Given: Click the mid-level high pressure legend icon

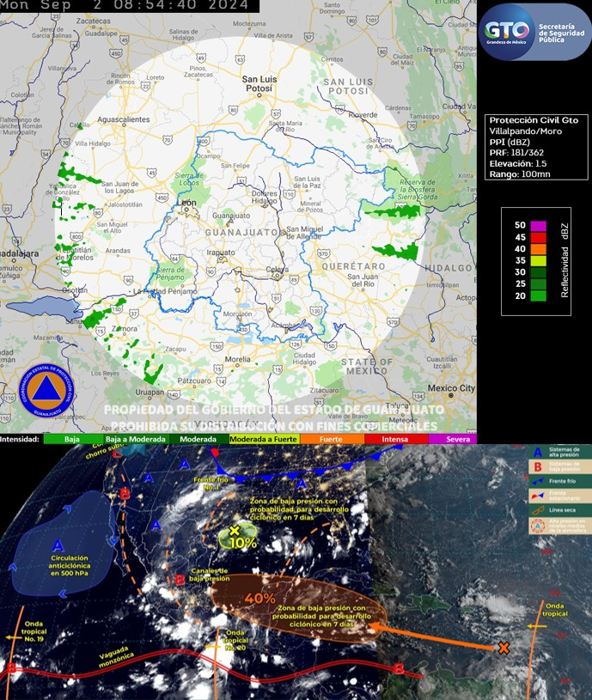Looking at the screenshot, I should (538, 526).
